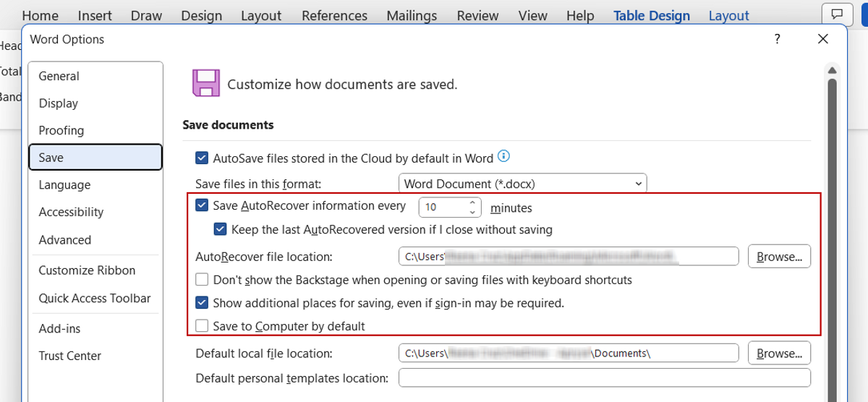The height and width of the screenshot is (402, 868).
Task: Close the Word Options dialog
Action: 822,40
